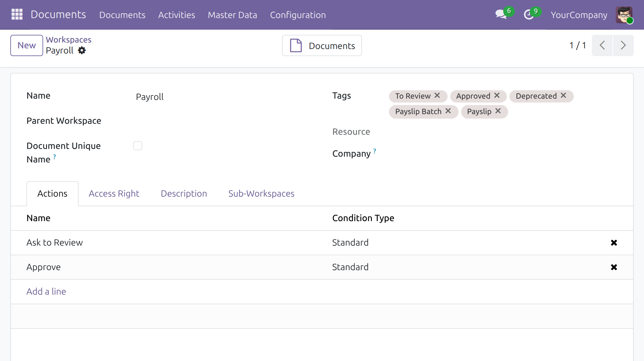Open Company field help tooltip
This screenshot has height=361, width=644.
374,151
